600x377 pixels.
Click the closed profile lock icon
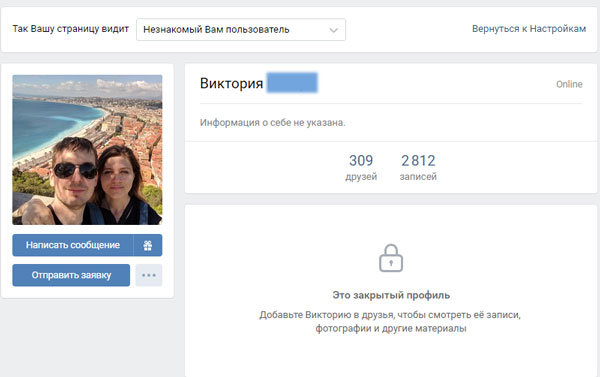pyautogui.click(x=391, y=258)
